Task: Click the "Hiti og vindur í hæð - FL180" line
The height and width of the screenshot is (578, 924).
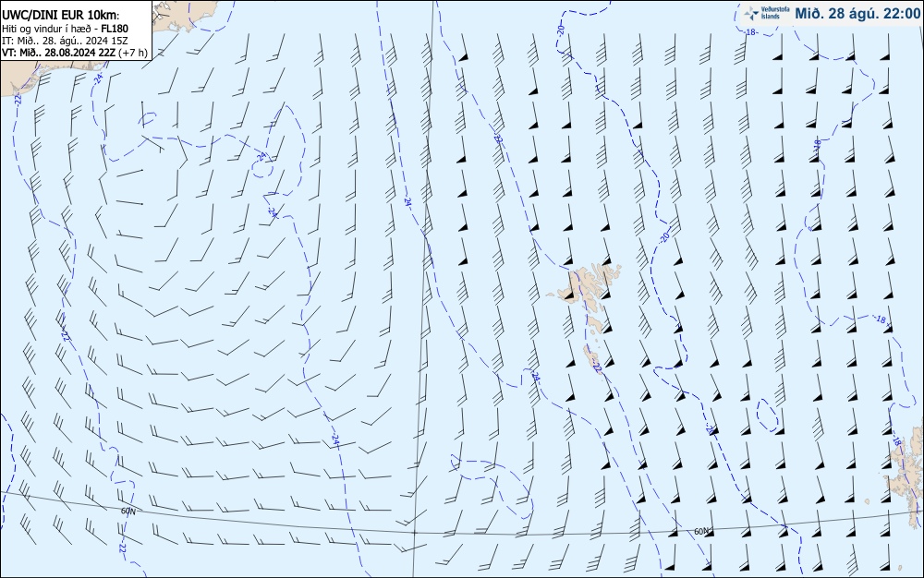Action: pyautogui.click(x=65, y=29)
